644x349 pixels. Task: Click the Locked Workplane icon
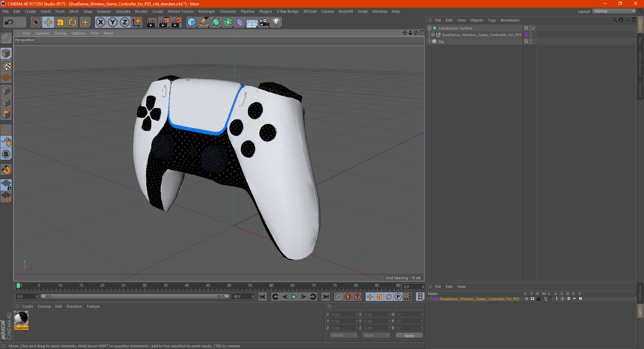tap(6, 185)
